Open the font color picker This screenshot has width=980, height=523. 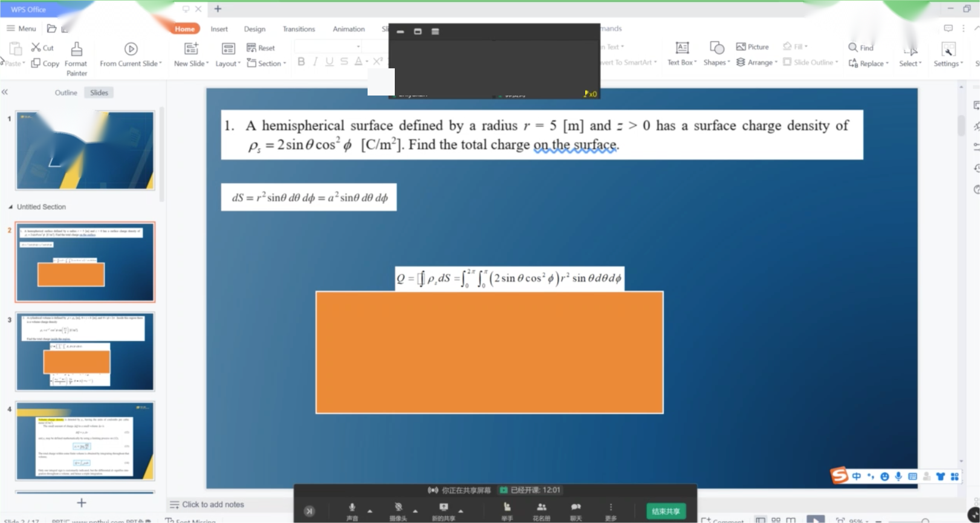point(366,62)
